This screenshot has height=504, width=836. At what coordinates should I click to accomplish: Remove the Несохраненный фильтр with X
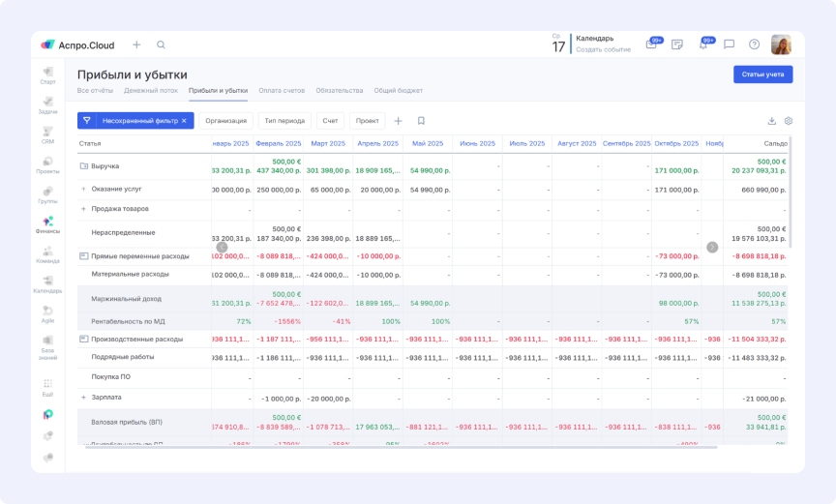(184, 121)
